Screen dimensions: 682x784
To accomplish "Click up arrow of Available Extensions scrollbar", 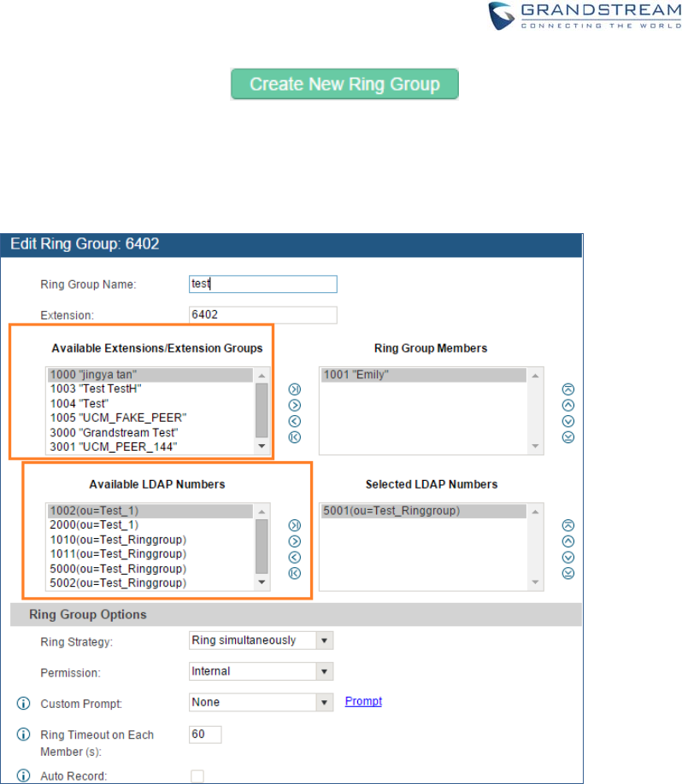I will click(262, 376).
